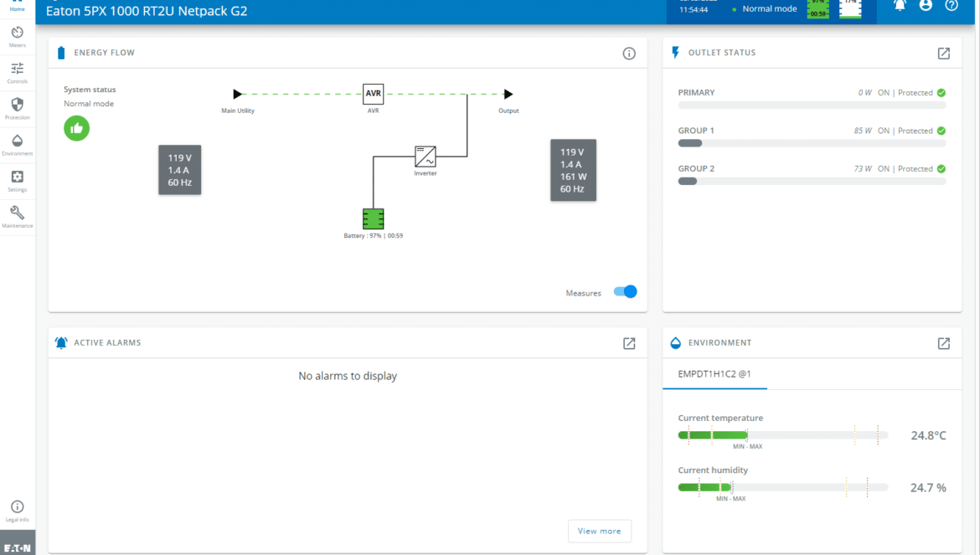Open the Settings section
The width and height of the screenshot is (980, 555).
(18, 181)
